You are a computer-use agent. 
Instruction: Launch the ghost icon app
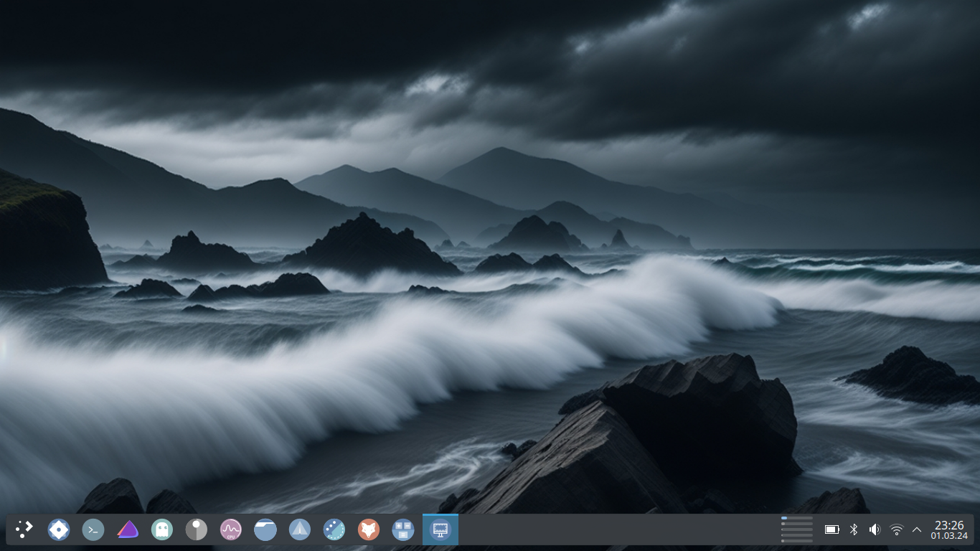[x=162, y=530]
